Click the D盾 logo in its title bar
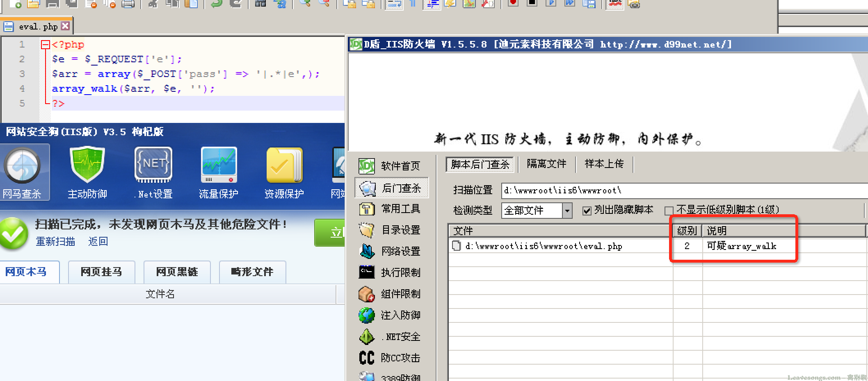The height and width of the screenshot is (381, 868). coord(355,44)
